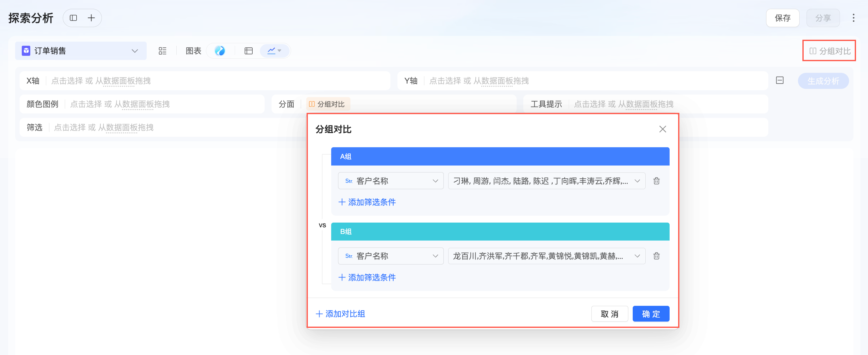
Task: Click the blue AI assistant chart icon
Action: click(x=220, y=51)
